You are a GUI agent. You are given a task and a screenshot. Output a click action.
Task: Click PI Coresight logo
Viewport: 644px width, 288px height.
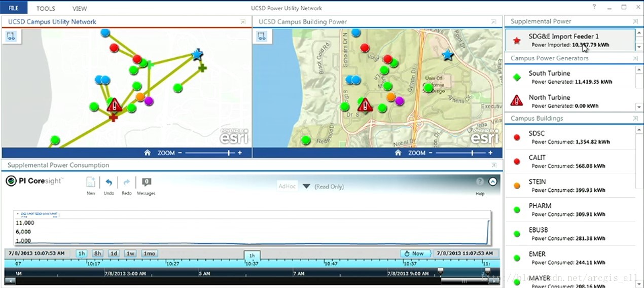[x=34, y=181]
